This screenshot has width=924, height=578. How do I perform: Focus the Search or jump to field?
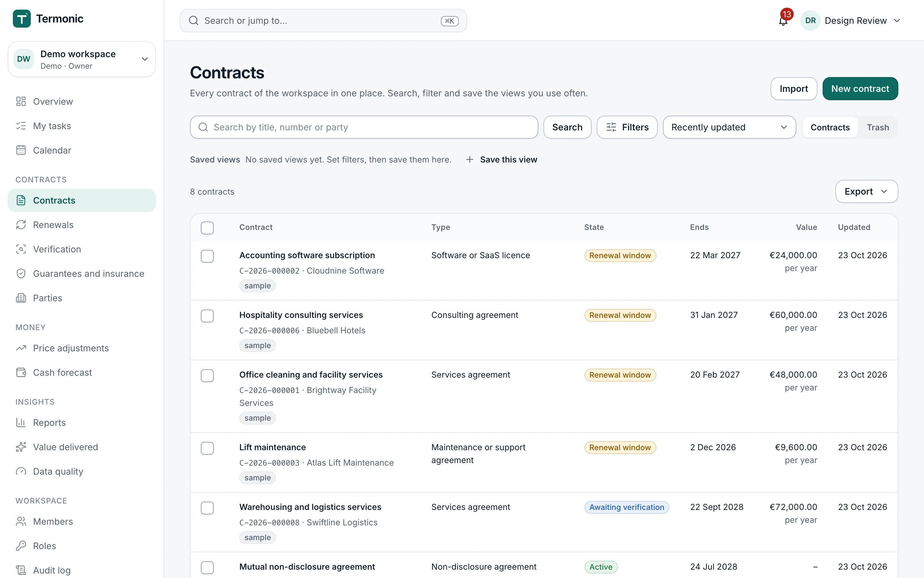pyautogui.click(x=323, y=21)
